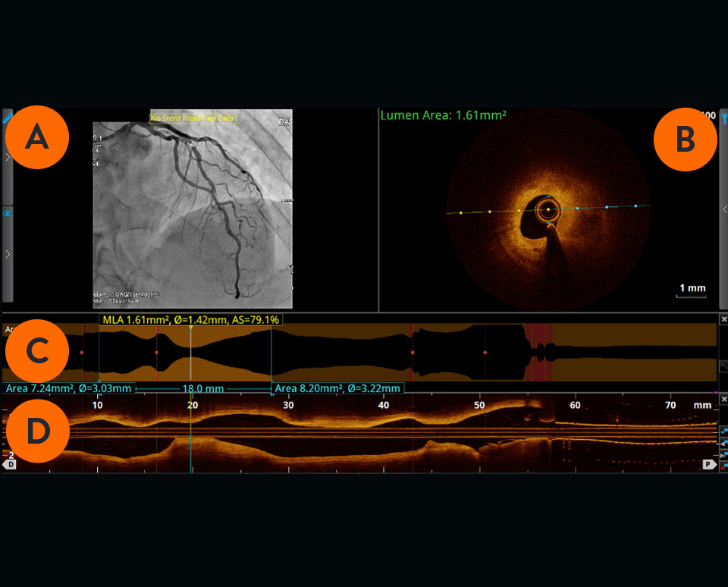Viewport: 728px width, 587px height.
Task: Open the ruler measurement icon on left sidebar
Action: click(7, 119)
